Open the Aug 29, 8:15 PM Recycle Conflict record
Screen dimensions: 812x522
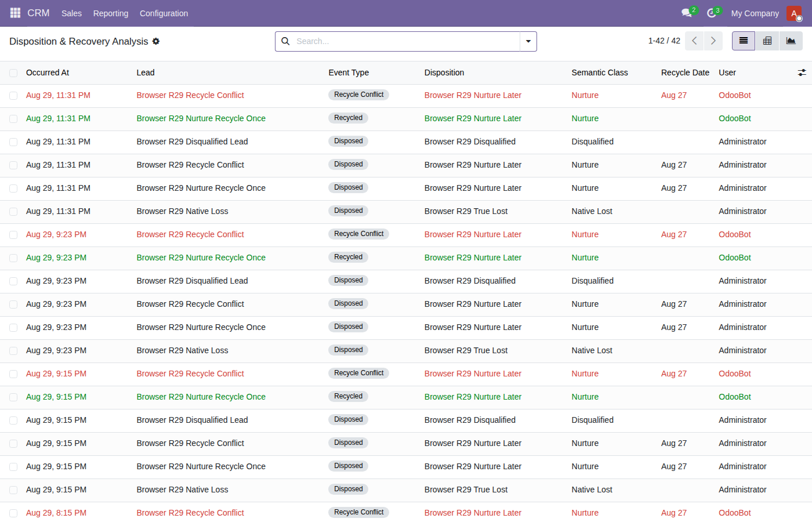pos(190,513)
